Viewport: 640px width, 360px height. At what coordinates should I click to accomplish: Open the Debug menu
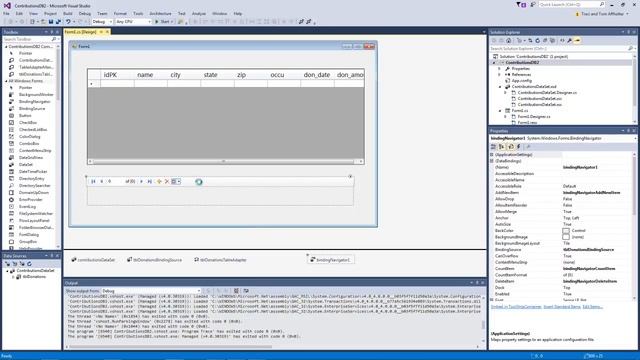pyautogui.click(x=85, y=13)
